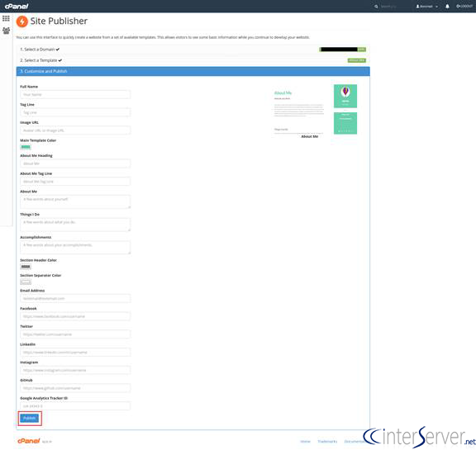The image size is (476, 450).
Task: Focus the Image URL input field
Action: coord(75,130)
